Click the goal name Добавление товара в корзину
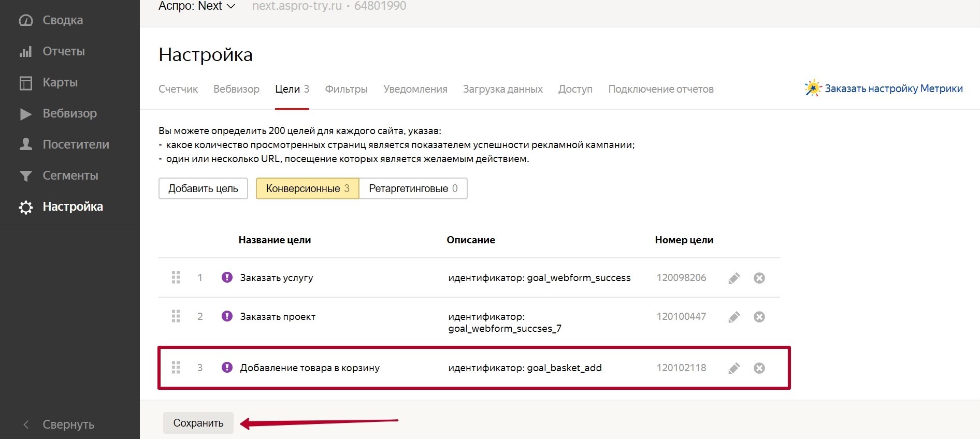Viewport: 980px width, 439px height. tap(310, 368)
